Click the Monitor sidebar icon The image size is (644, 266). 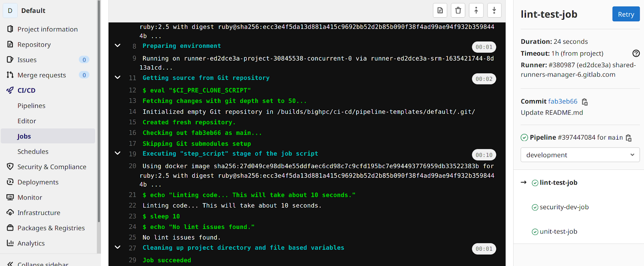tap(10, 197)
